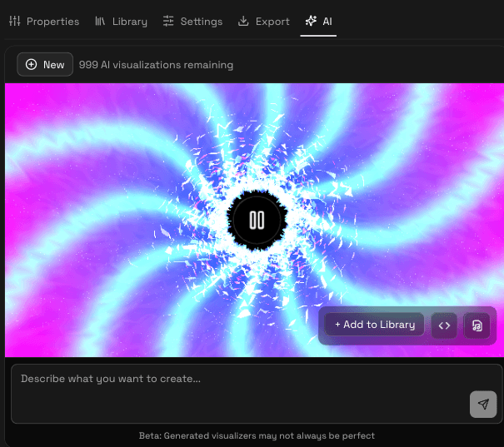Click the sliders icon beside Properties

click(14, 21)
